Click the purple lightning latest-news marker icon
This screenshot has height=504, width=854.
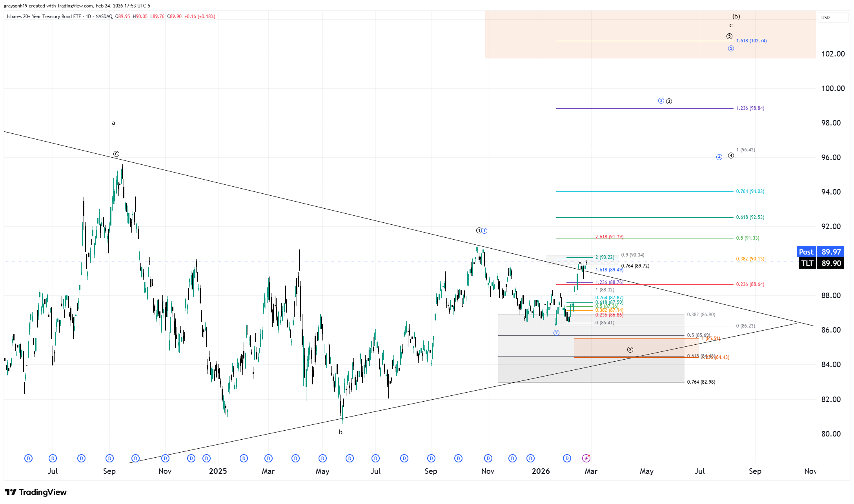[x=586, y=458]
